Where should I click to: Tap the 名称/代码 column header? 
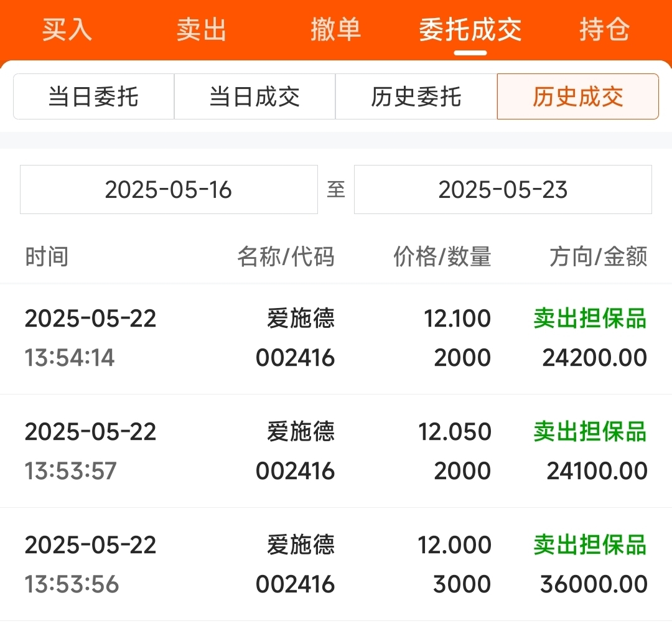tap(286, 256)
